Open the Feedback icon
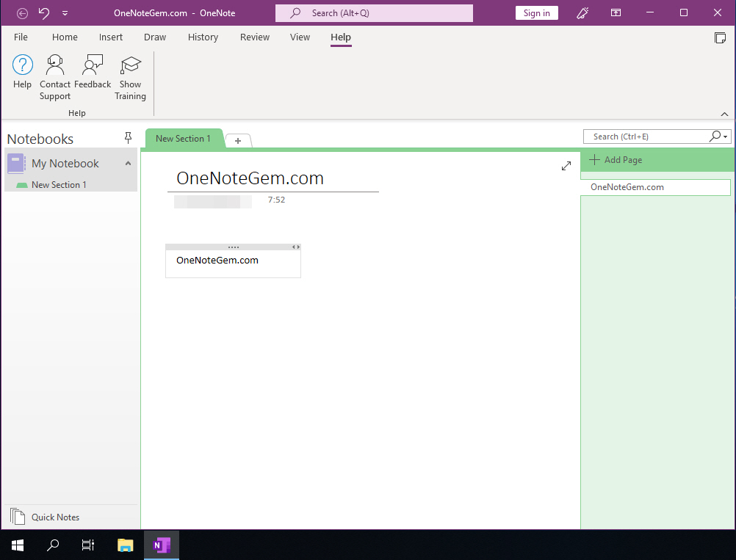Viewport: 736px width, 560px height. pyautogui.click(x=93, y=65)
